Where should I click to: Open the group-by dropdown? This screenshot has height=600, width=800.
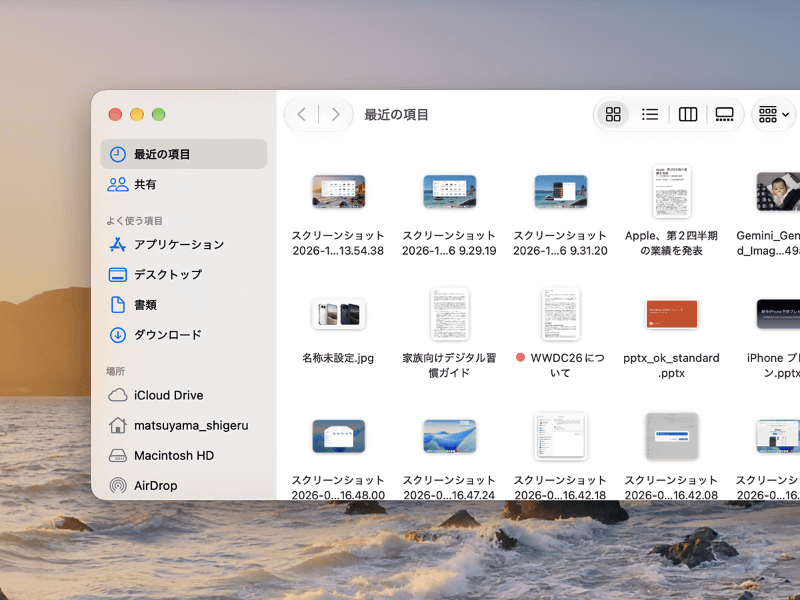click(773, 114)
